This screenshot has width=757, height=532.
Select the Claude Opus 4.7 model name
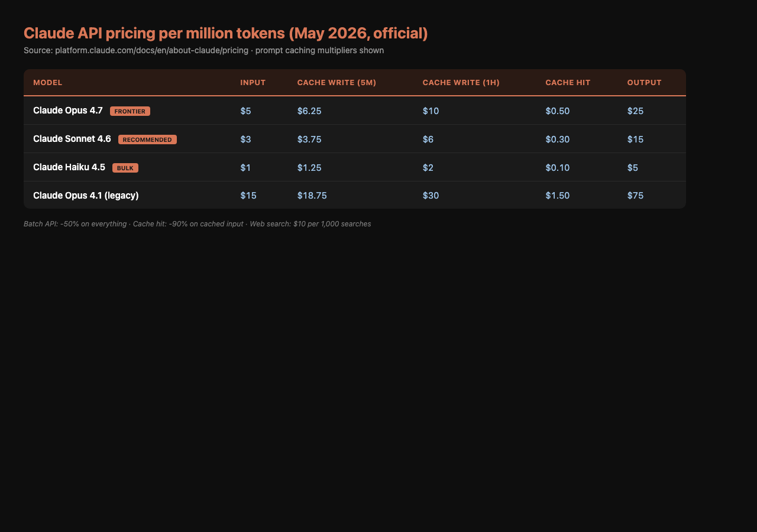click(68, 111)
